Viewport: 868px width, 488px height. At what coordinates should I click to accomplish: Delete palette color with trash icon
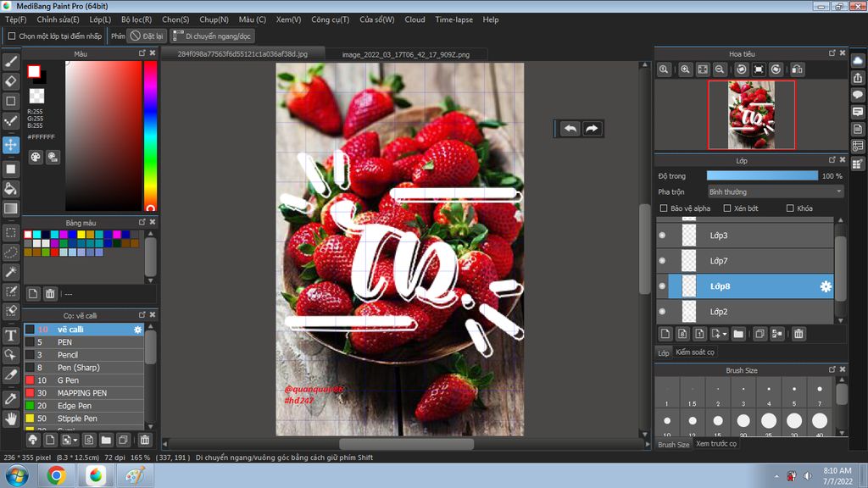(50, 293)
